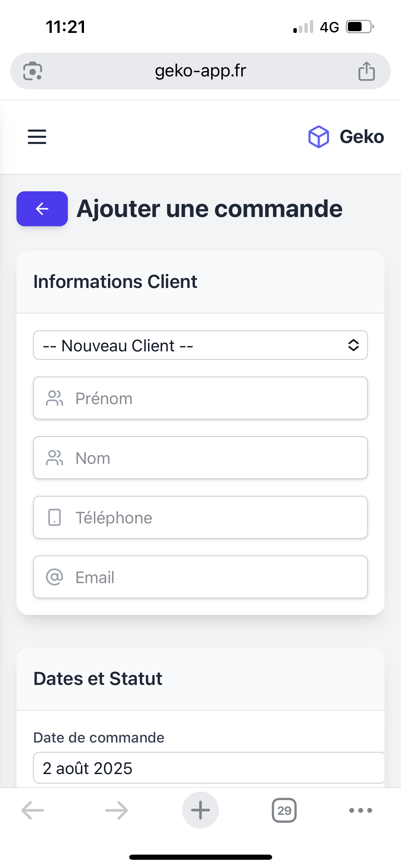401x868 pixels.
Task: Click the phone icon in Téléphone field
Action: point(54,517)
